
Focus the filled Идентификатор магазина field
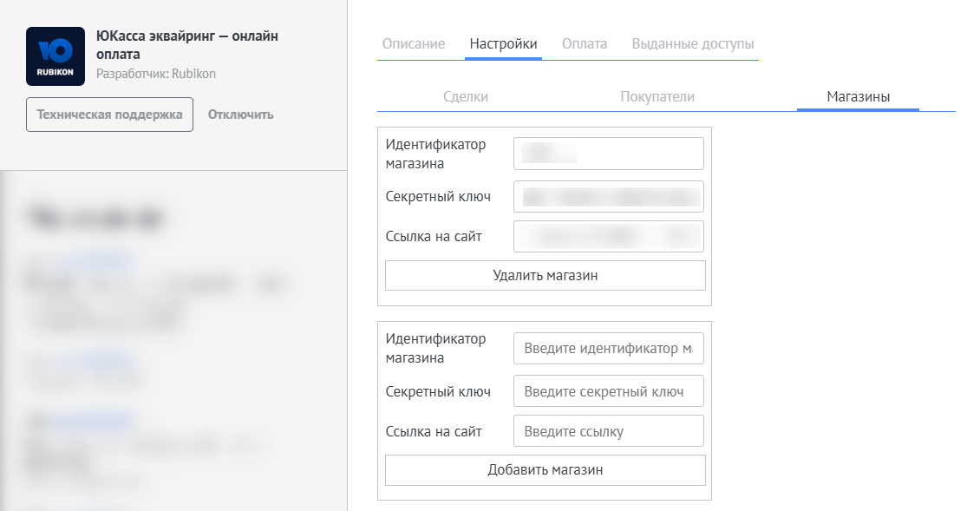point(609,154)
